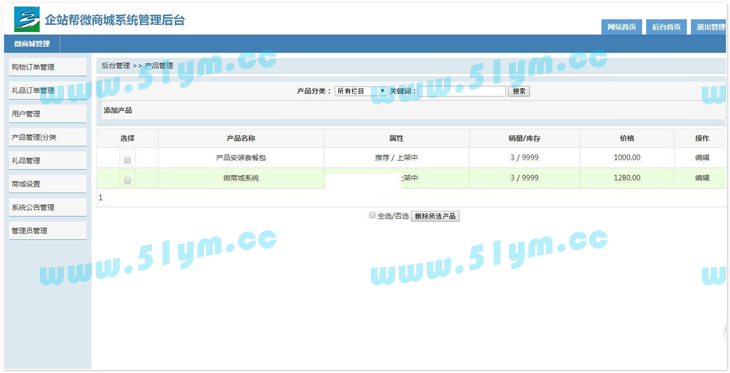
Task: Open 礼品订单管理 in sidebar
Action: pos(47,90)
